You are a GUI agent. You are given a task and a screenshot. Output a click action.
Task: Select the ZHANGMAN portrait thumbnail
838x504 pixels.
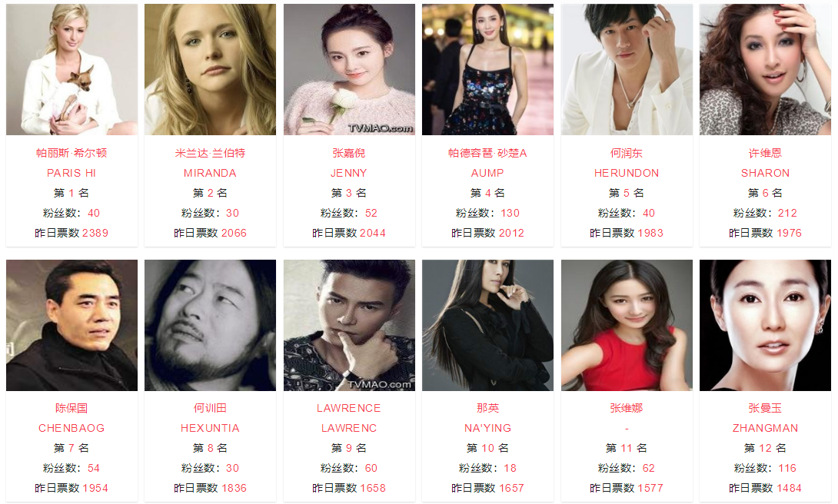[765, 325]
